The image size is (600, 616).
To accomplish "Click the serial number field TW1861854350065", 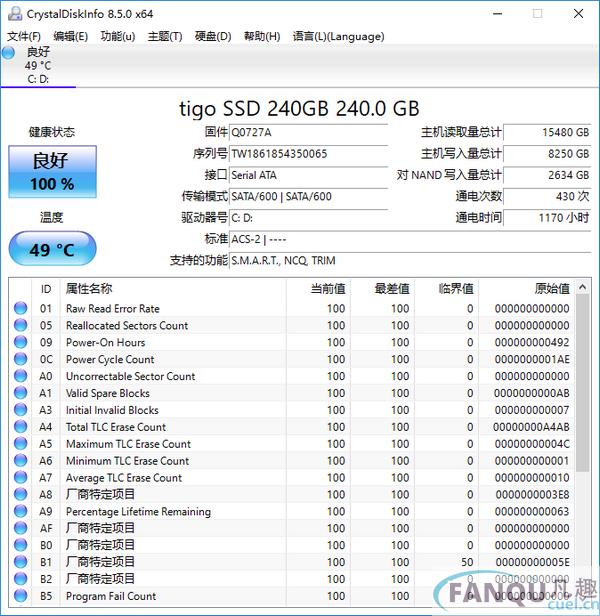I will (308, 154).
